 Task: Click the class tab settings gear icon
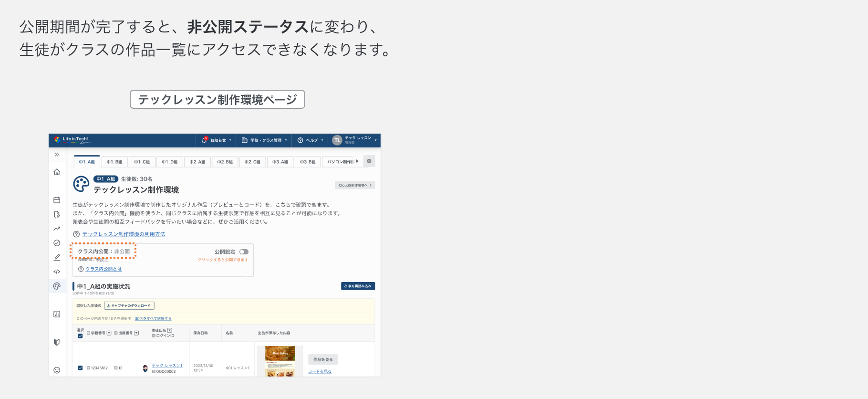369,161
